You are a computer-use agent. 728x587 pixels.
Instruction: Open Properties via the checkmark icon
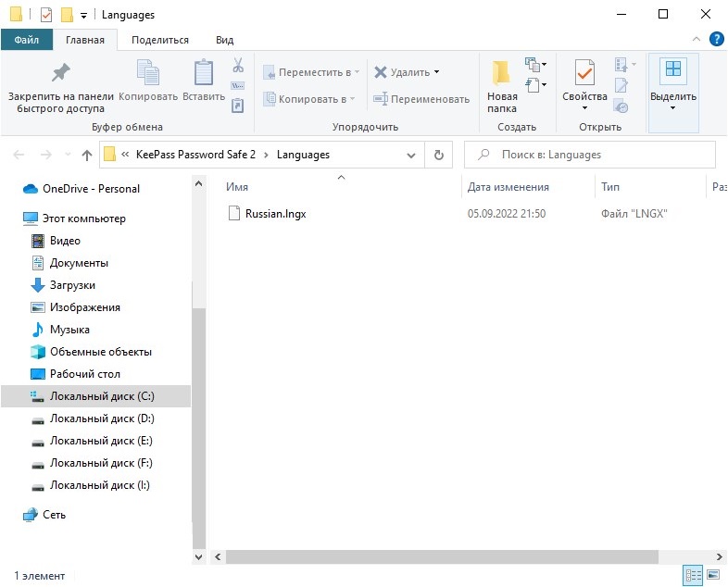point(584,73)
